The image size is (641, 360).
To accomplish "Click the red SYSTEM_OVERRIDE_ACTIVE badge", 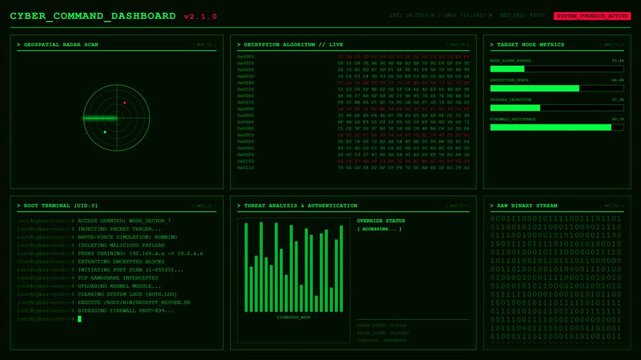I will 592,16.
